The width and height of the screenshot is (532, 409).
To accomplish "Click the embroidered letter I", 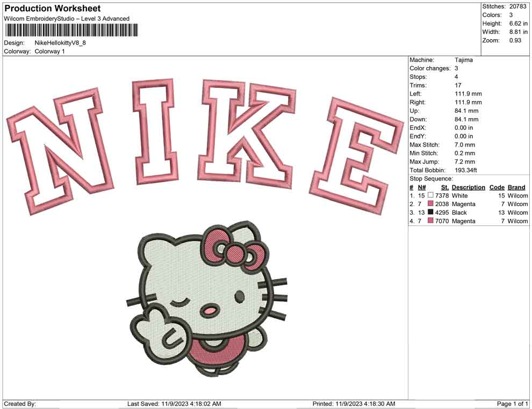I will point(155,132).
